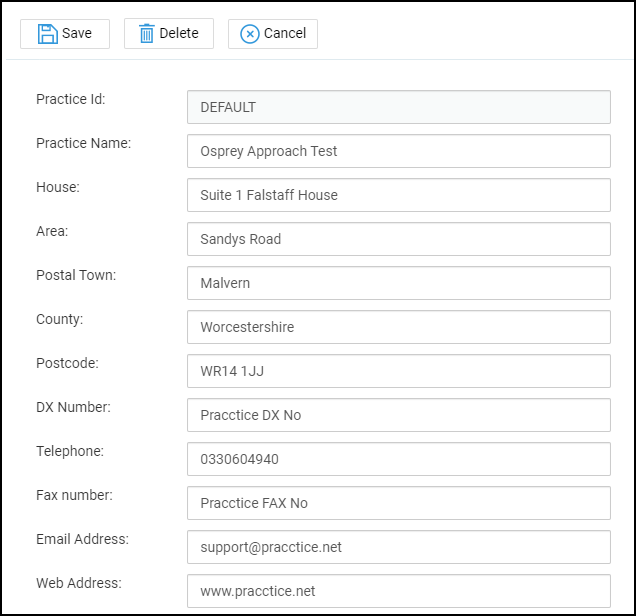
Task: Place cursor in County field
Action: click(x=398, y=327)
